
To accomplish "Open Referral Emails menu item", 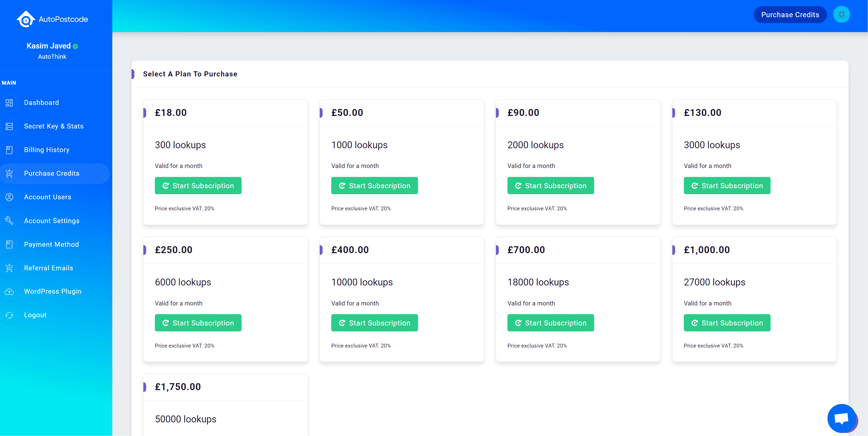I will tap(48, 268).
